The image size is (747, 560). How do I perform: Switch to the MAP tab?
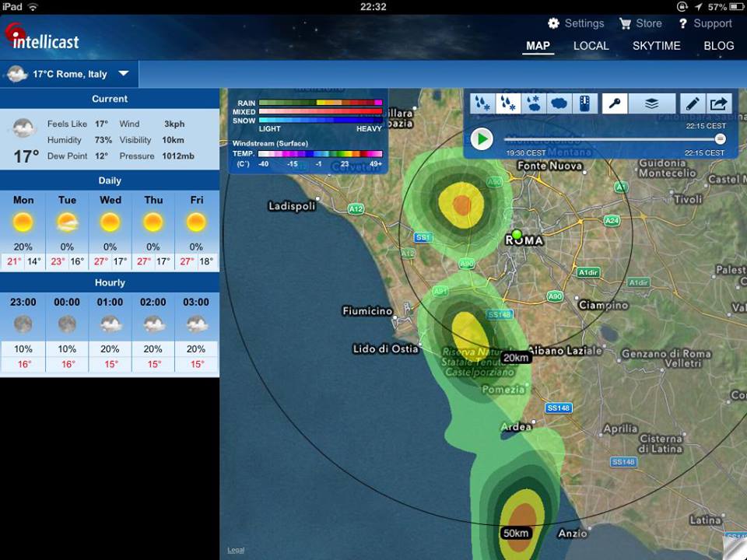[538, 46]
